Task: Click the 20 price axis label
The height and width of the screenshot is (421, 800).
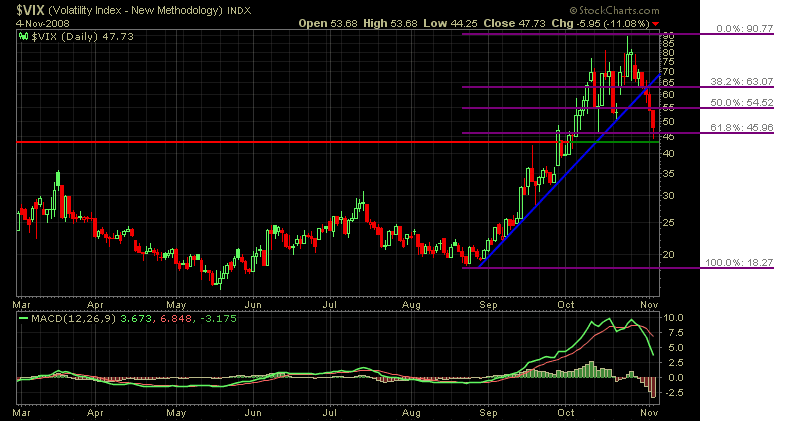Action: pyautogui.click(x=668, y=255)
